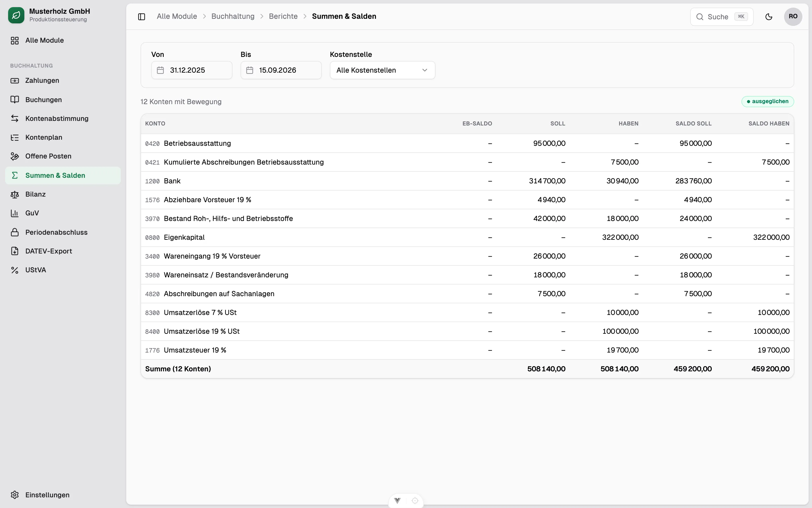Click the Periodenabschluss lock icon
Screen dimensions: 812x508
coord(15,232)
